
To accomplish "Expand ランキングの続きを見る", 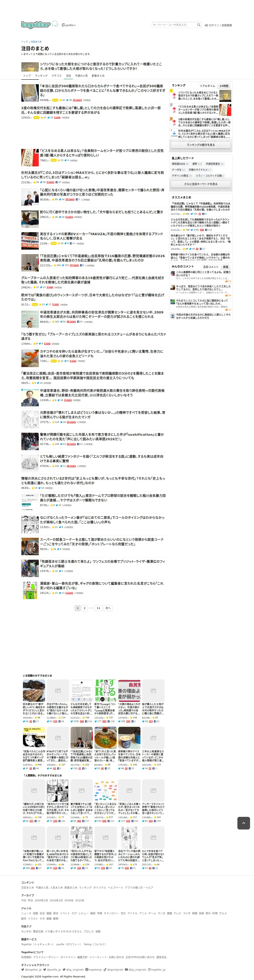I will (x=201, y=145).
